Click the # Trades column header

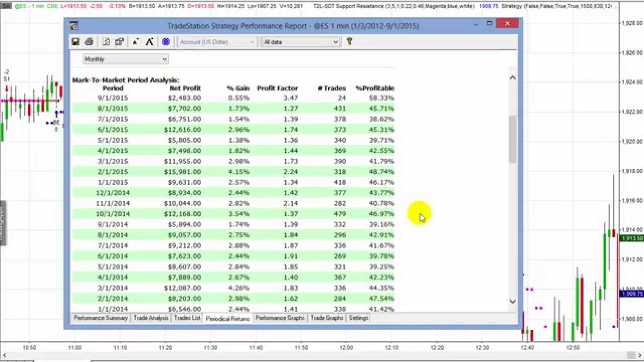coord(332,88)
